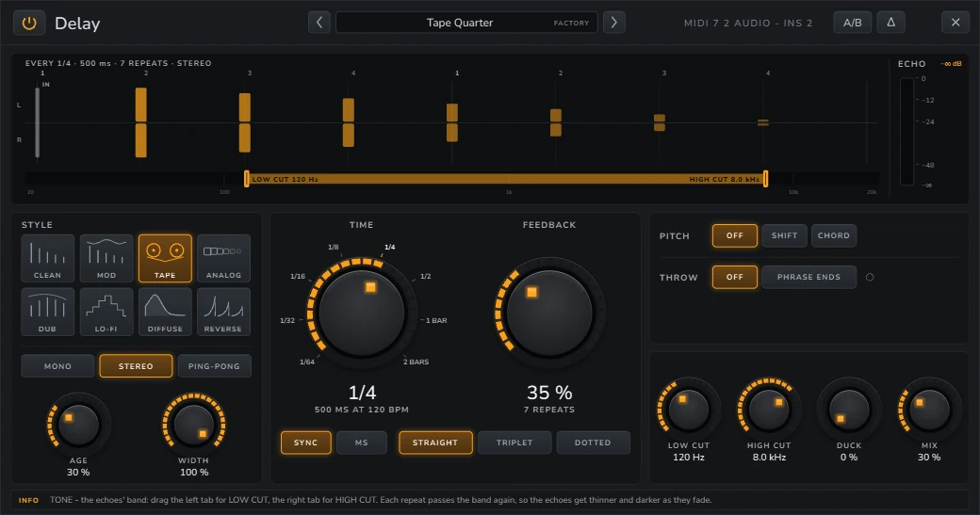Screen dimensions: 980x515
Task: Go to the previous preset
Action: [319, 23]
